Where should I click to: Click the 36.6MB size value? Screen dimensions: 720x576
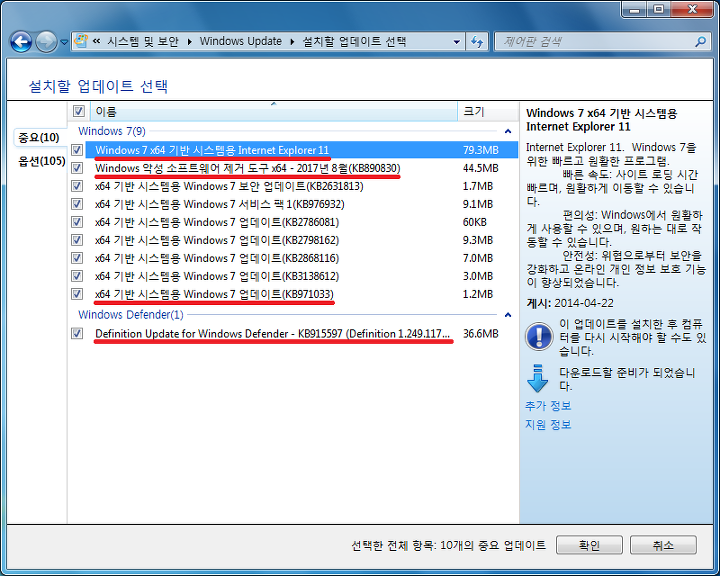pos(481,333)
